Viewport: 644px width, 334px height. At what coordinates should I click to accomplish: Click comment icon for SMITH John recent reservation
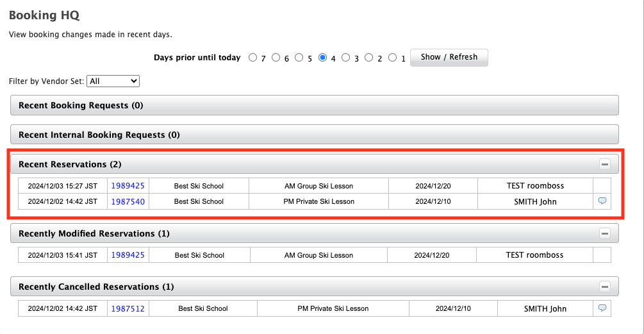[602, 201]
